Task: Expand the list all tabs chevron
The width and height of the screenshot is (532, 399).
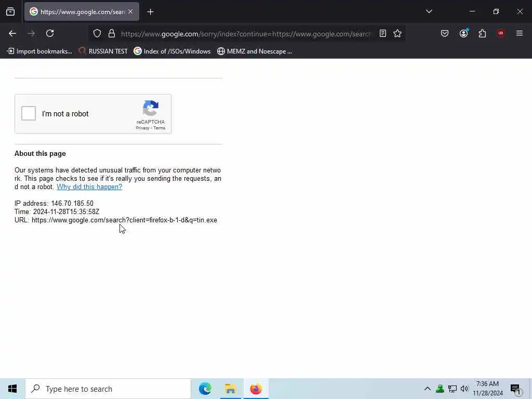Action: coord(429,11)
